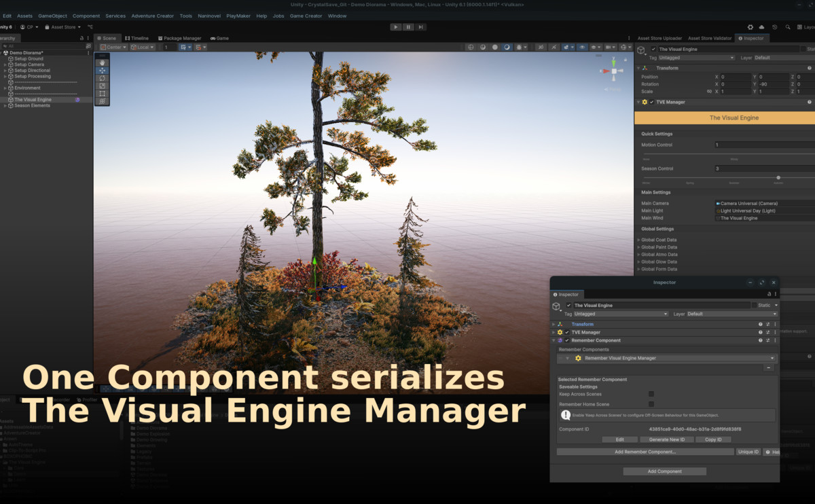Select the Hand (view) tool in scene overlay

[x=103, y=62]
